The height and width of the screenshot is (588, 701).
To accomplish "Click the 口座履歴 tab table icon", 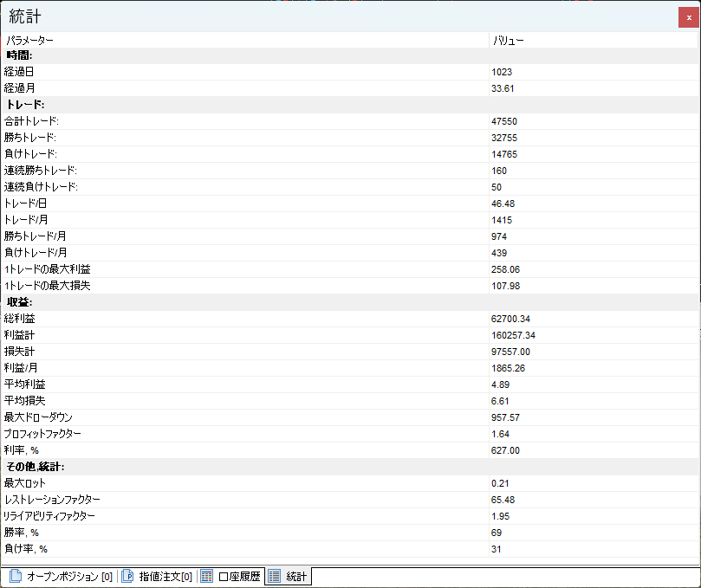I will [206, 576].
